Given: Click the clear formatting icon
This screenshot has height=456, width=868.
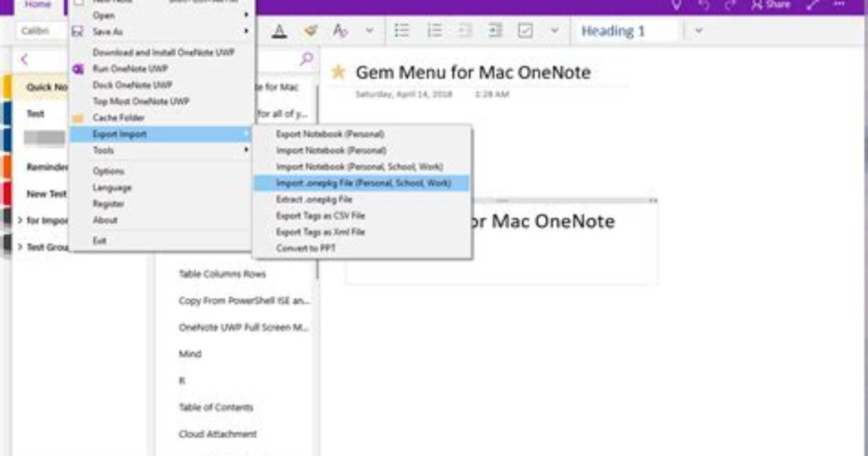Looking at the screenshot, I should tap(340, 31).
